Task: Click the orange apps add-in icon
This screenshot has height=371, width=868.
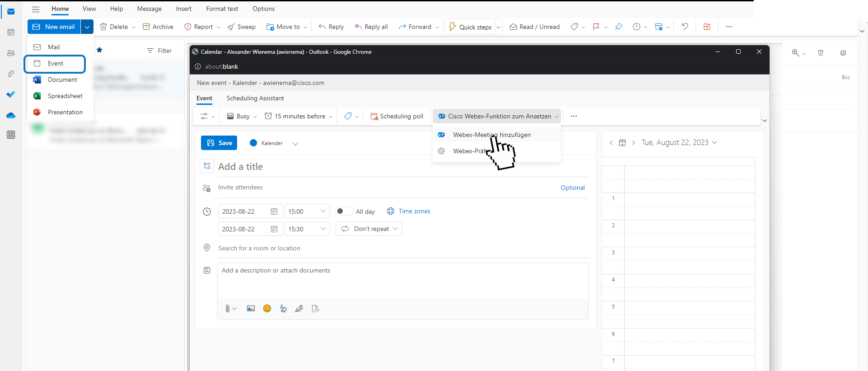Action: (707, 27)
